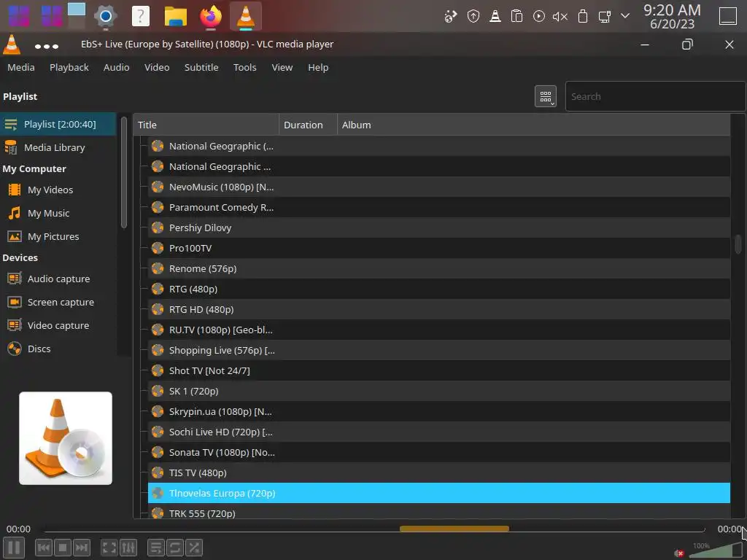Open Firefox from the taskbar
747x560 pixels.
point(211,16)
